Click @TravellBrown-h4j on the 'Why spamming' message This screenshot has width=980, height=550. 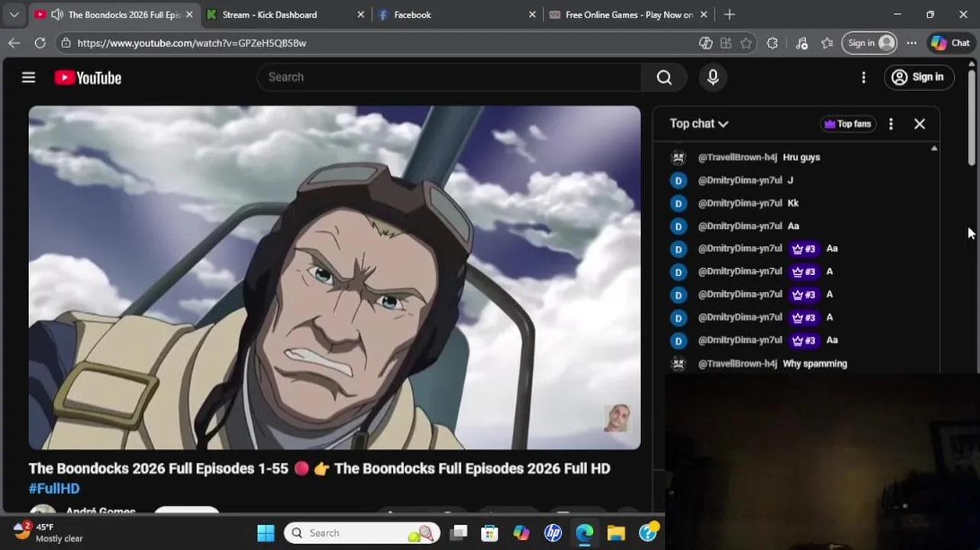[737, 364]
